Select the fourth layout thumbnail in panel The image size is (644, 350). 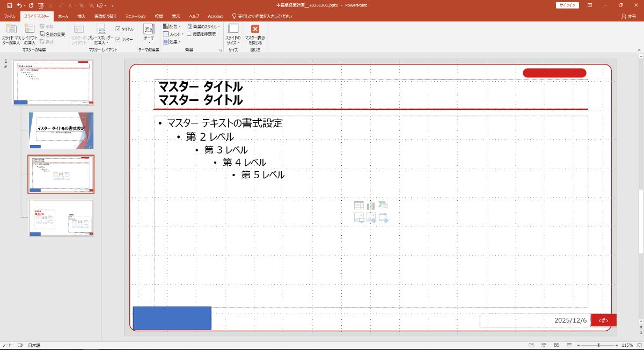(x=61, y=218)
